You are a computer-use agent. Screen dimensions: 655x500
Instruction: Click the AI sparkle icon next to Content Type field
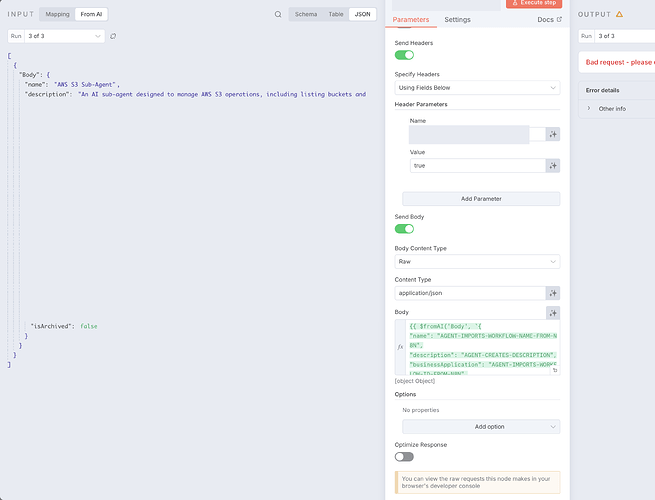tap(553, 293)
